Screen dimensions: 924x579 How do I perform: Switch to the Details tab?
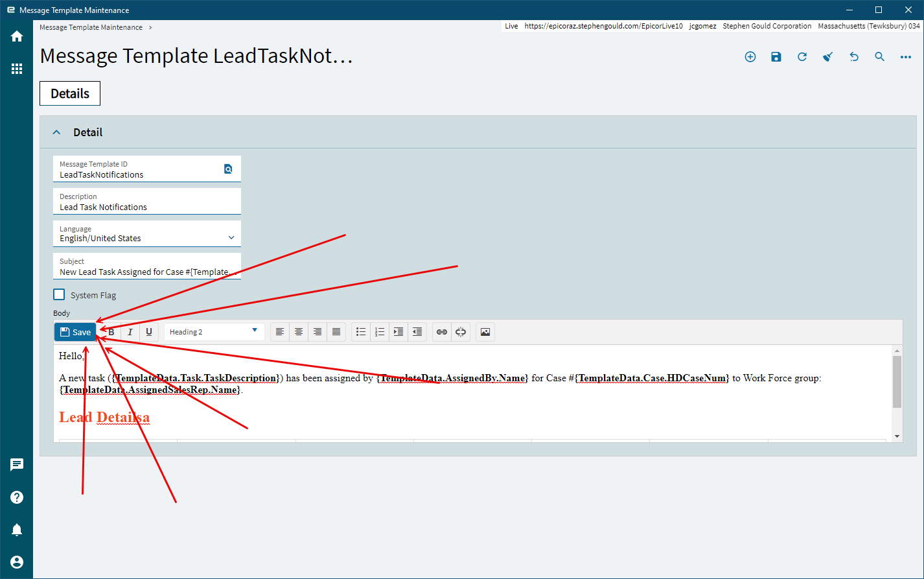pos(69,93)
